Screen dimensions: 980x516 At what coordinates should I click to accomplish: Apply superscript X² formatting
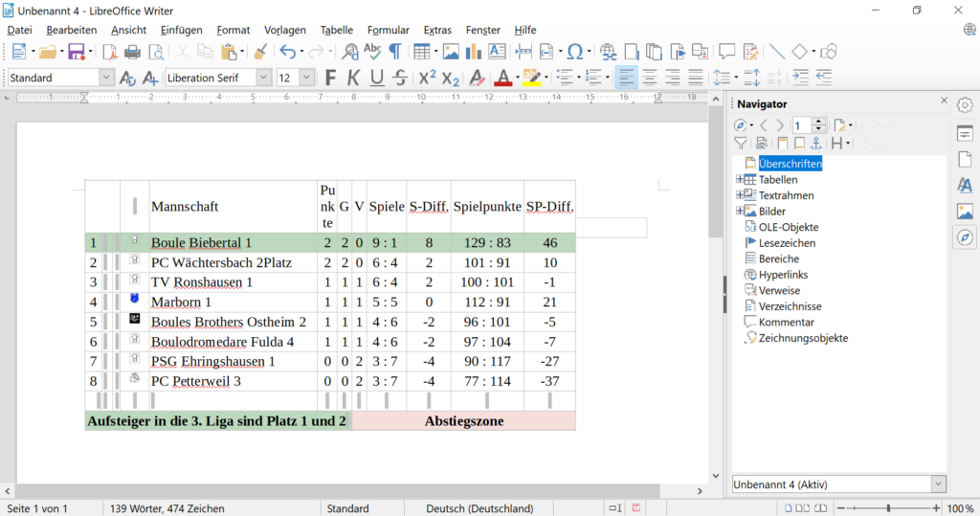coord(428,78)
